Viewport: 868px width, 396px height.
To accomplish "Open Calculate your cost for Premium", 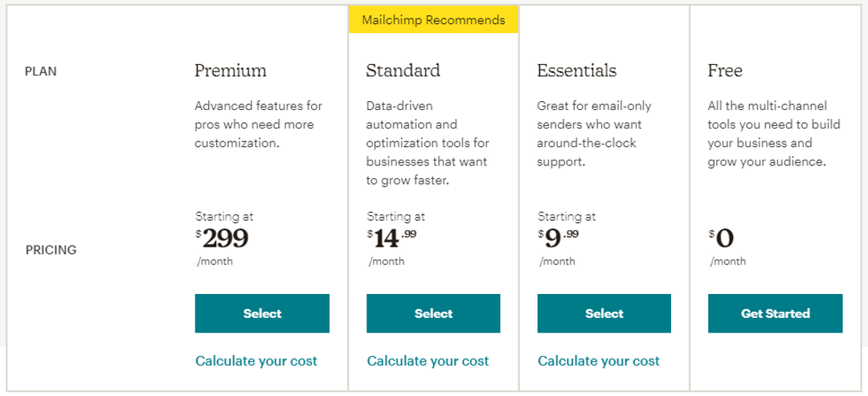I will pyautogui.click(x=256, y=361).
